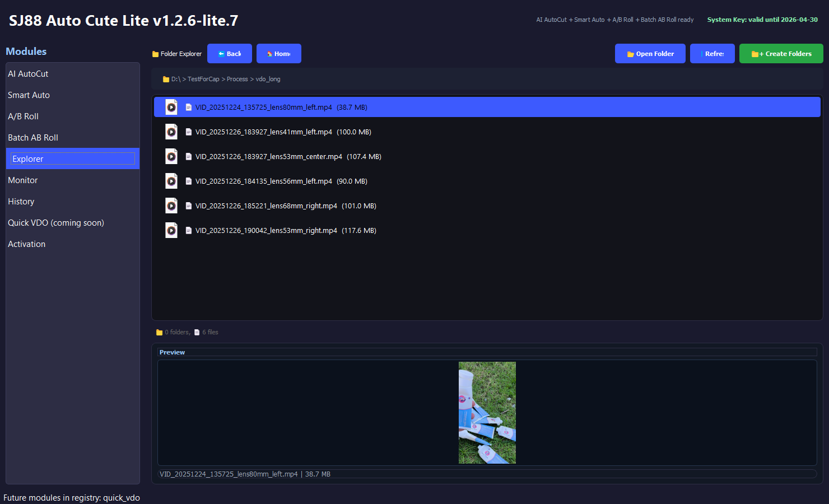Click the play icon beside VID_20251224_135725_lens80mm_left.mp4

click(x=171, y=107)
